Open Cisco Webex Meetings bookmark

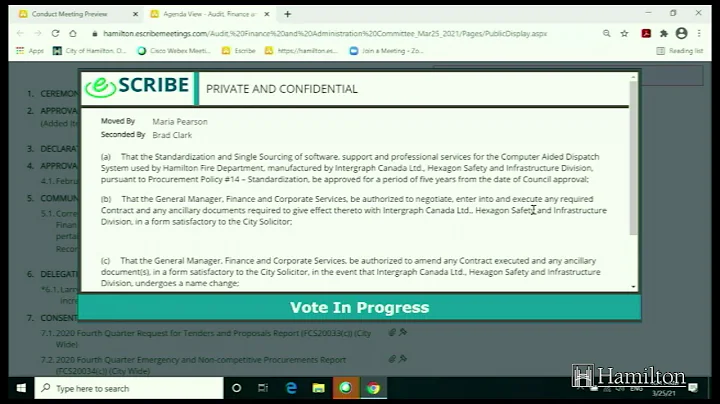click(x=174, y=51)
